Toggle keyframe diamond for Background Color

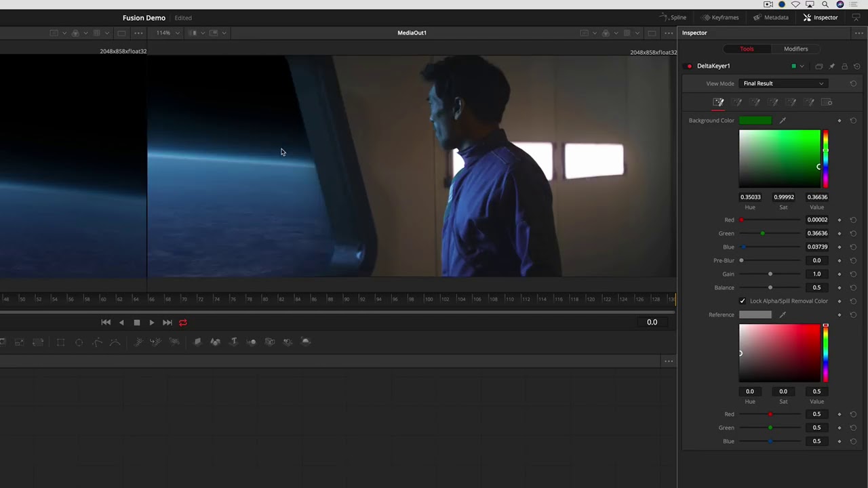(x=840, y=121)
